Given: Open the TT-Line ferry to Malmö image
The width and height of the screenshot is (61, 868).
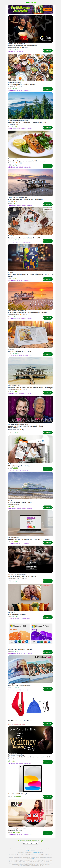Looking at the screenshot, I should pos(30,486).
